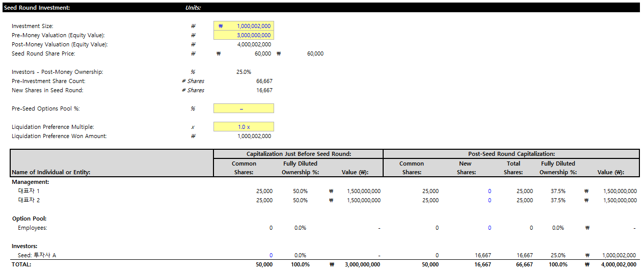Screen dimensions: 644x271
Task: Select the Pre-Investment Share Count value 66,667
Action: click(x=264, y=81)
